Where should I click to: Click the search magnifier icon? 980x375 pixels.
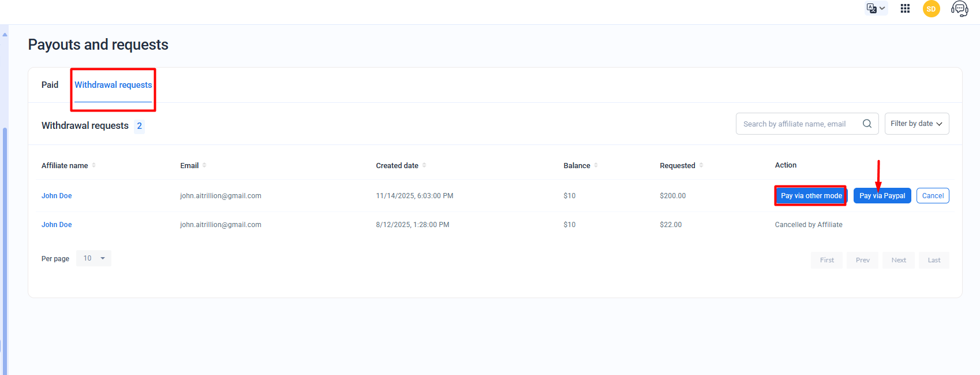(x=867, y=124)
